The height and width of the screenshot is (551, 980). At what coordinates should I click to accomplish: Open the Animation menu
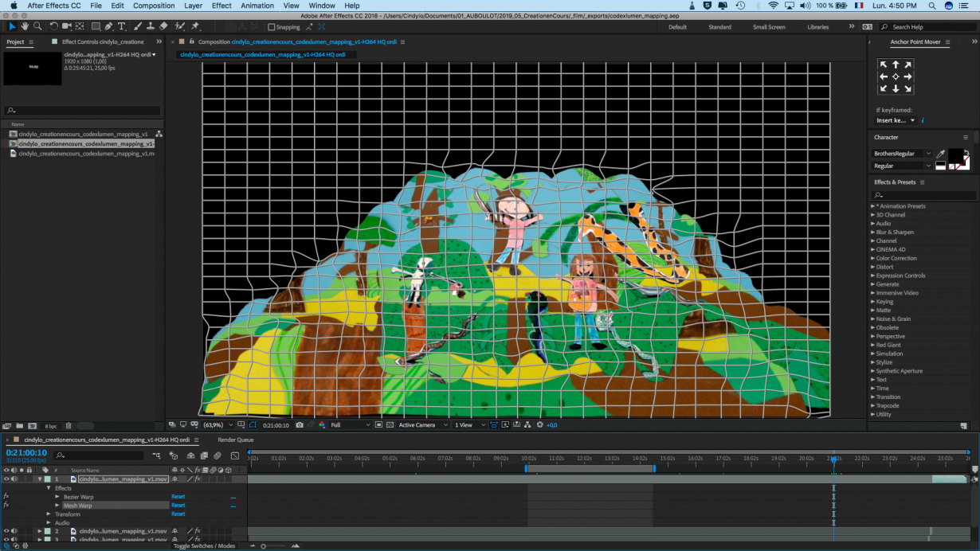click(x=257, y=6)
